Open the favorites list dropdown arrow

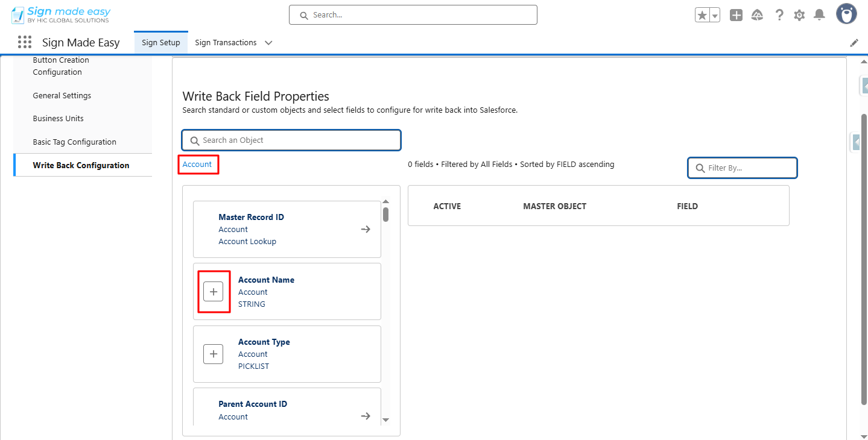715,16
